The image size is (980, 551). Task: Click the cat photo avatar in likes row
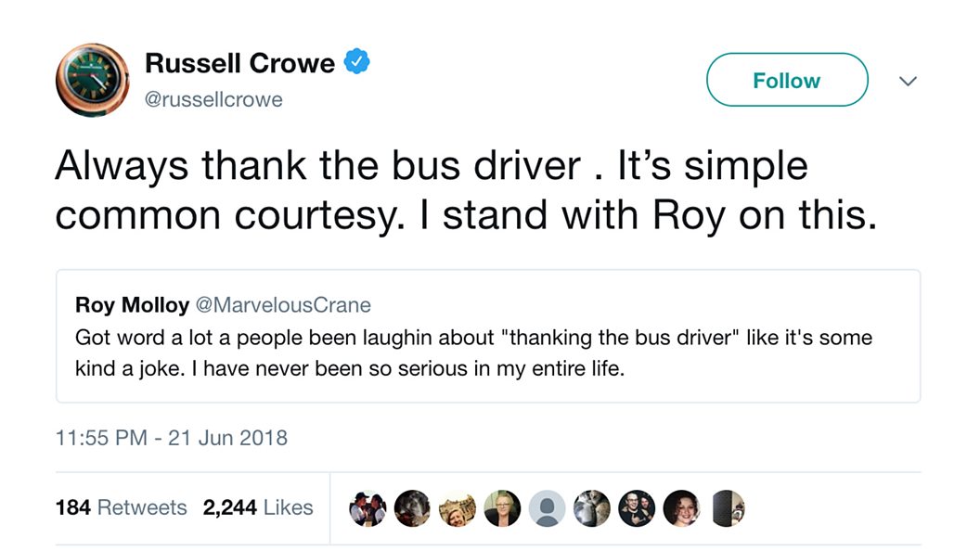coord(591,508)
